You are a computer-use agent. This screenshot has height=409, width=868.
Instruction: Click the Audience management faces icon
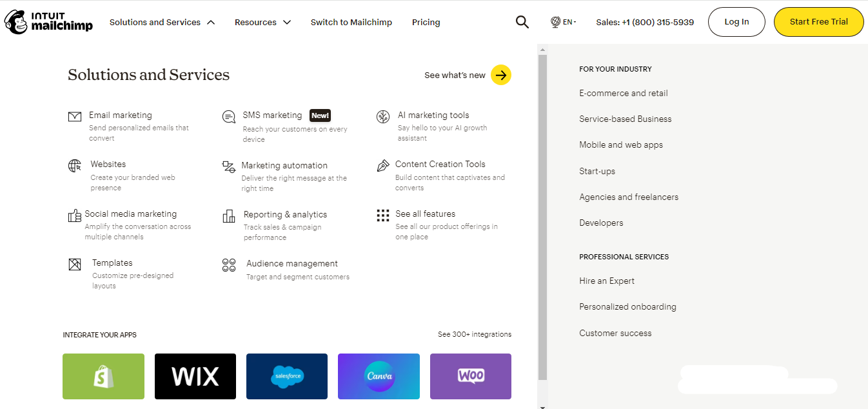229,265
